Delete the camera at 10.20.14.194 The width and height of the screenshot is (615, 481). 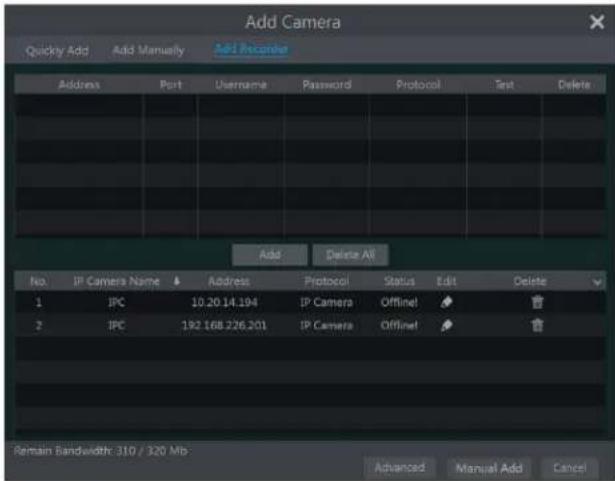point(537,302)
